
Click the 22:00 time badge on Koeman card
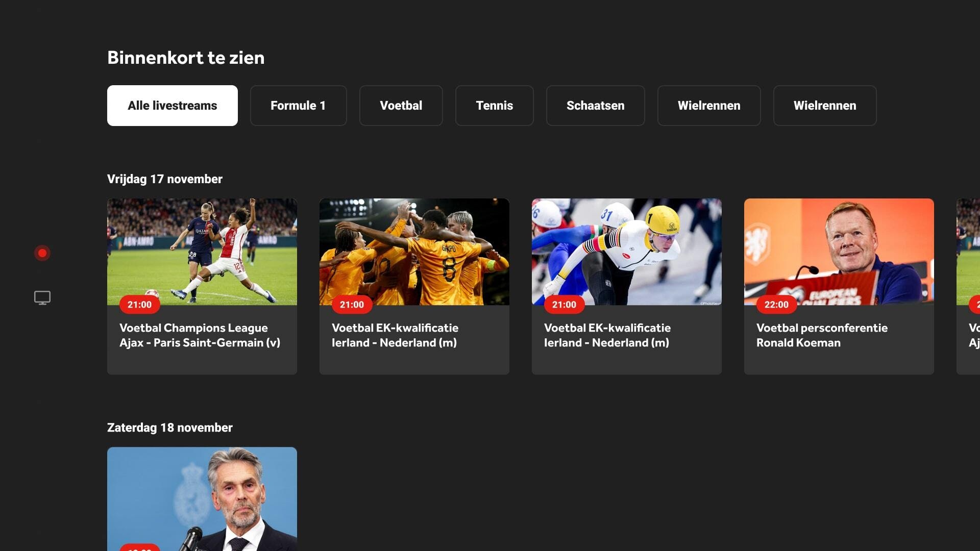(776, 305)
